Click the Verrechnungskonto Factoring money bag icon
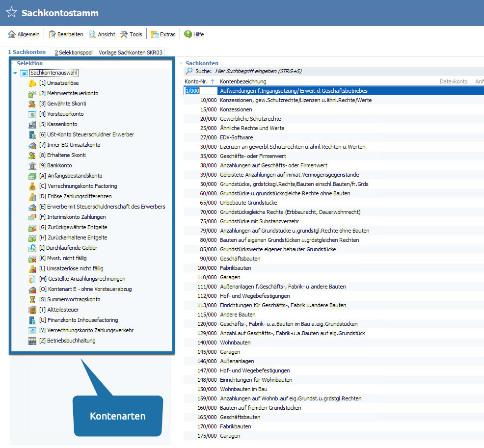The height and width of the screenshot is (448, 484). [32, 186]
